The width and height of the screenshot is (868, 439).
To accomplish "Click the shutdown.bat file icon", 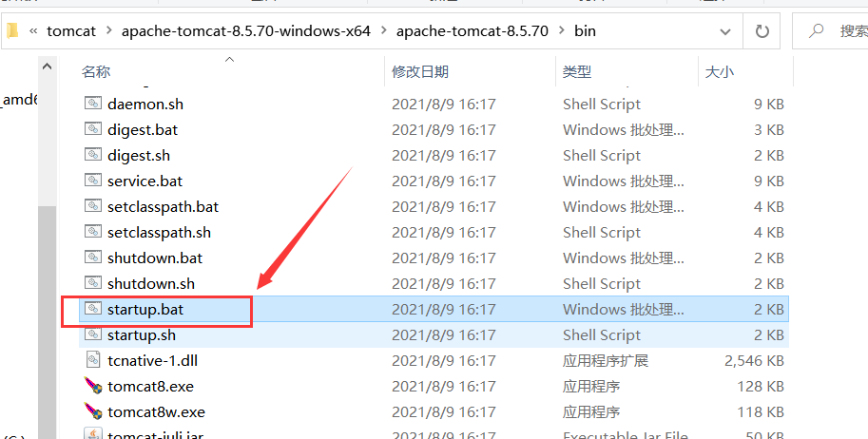I will coord(92,258).
